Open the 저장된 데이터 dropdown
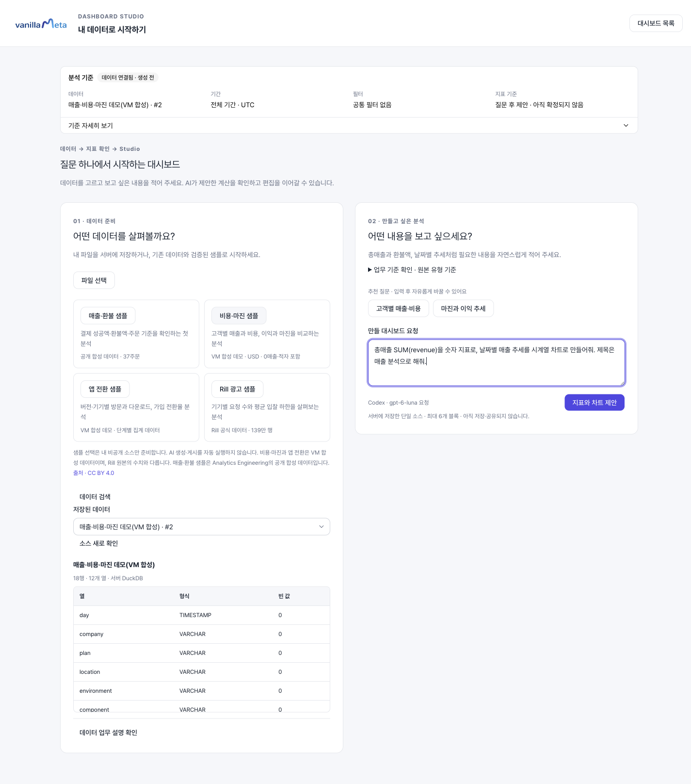The width and height of the screenshot is (691, 784). point(202,527)
